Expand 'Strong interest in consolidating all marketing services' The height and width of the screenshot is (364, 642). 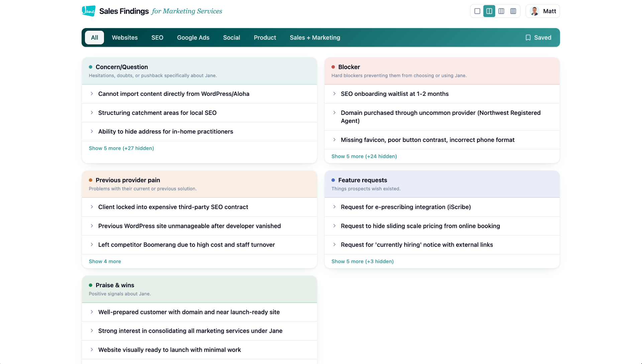199,331
